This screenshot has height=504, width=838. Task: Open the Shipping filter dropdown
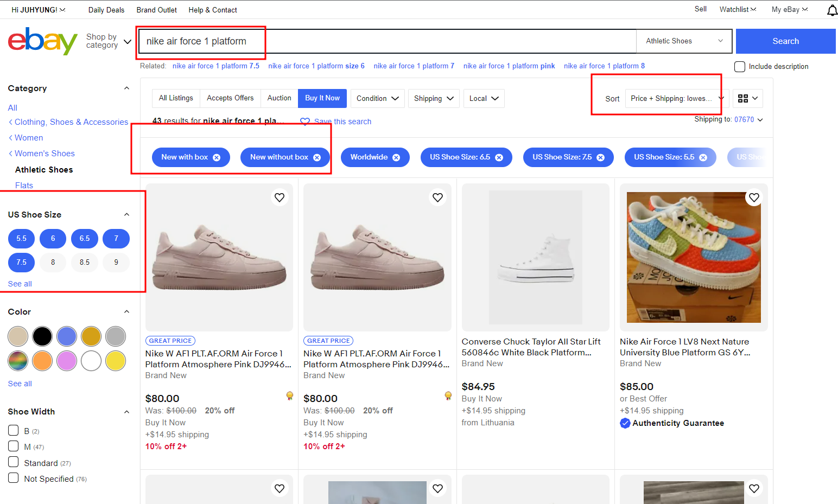434,98
